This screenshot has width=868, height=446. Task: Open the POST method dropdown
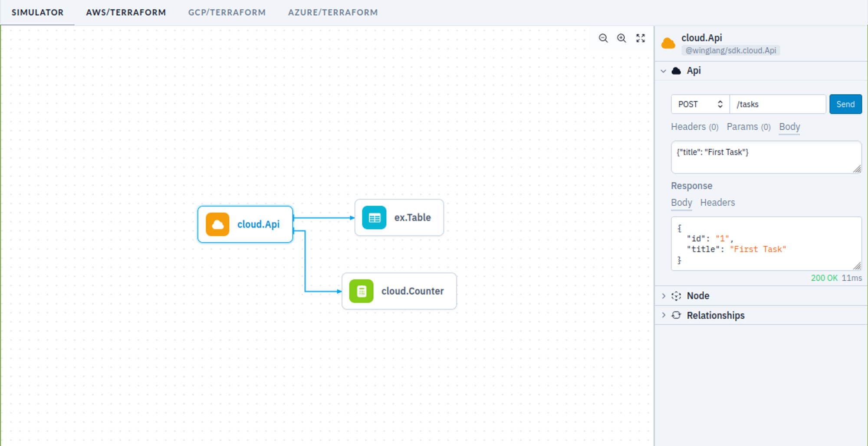tap(700, 105)
